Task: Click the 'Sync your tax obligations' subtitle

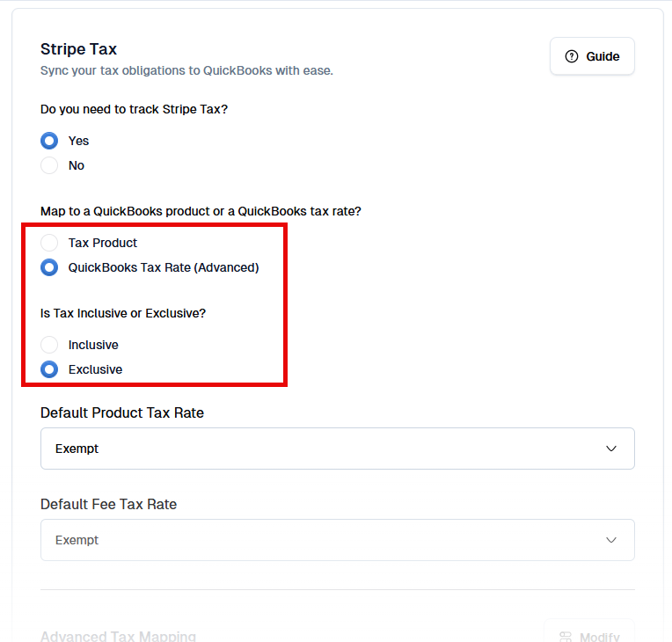Action: click(186, 70)
